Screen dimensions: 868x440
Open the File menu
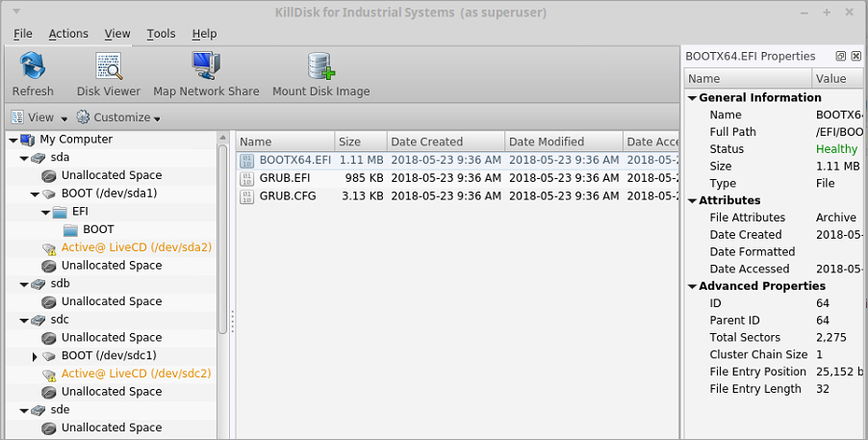click(23, 34)
